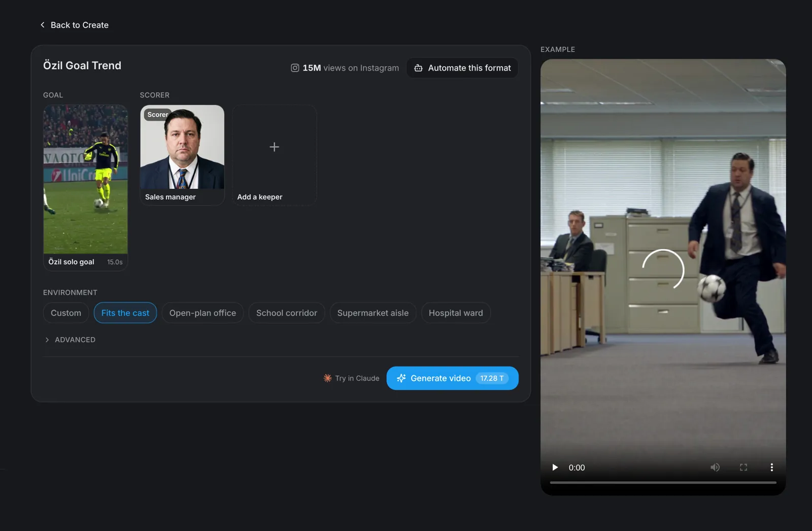This screenshot has height=531, width=812.
Task: Click the Back to Create chevron icon
Action: pyautogui.click(x=43, y=25)
